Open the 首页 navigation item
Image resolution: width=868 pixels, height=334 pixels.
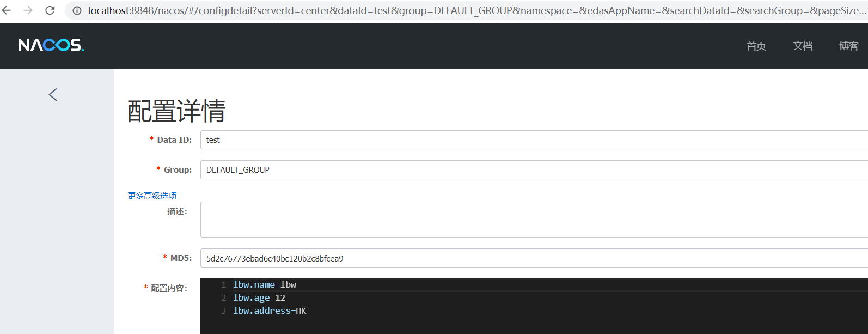[756, 46]
